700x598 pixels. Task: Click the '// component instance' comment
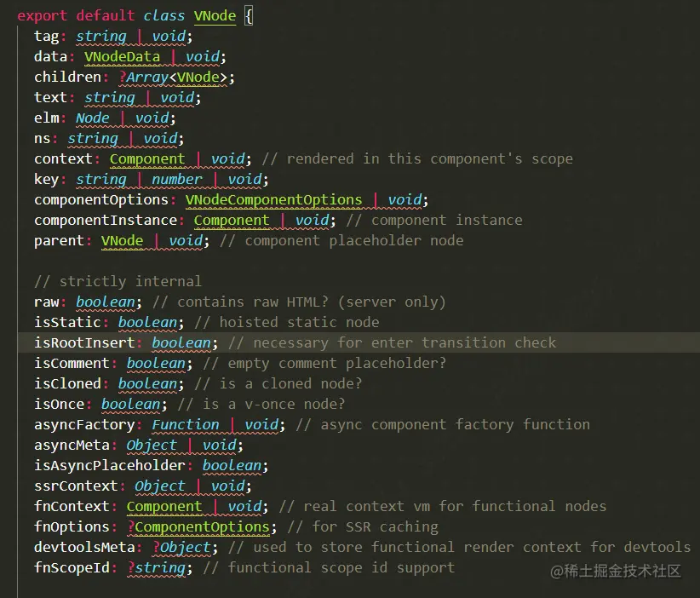click(434, 220)
